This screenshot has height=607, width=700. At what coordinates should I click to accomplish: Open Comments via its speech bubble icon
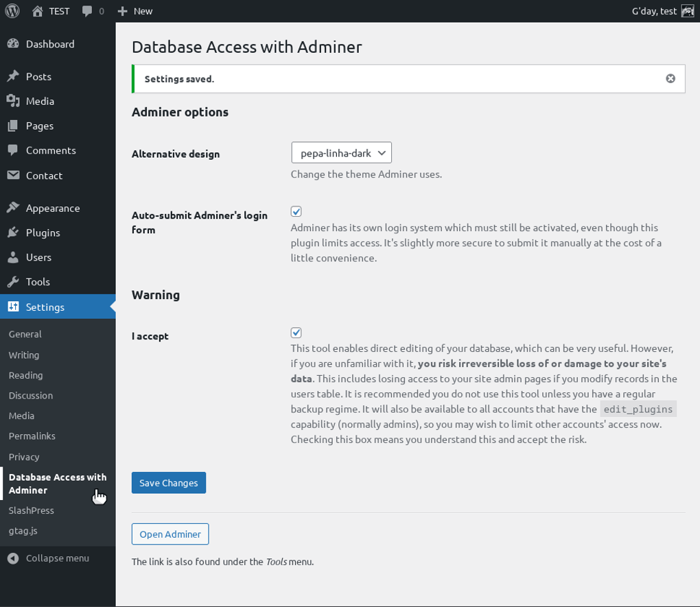pyautogui.click(x=14, y=150)
